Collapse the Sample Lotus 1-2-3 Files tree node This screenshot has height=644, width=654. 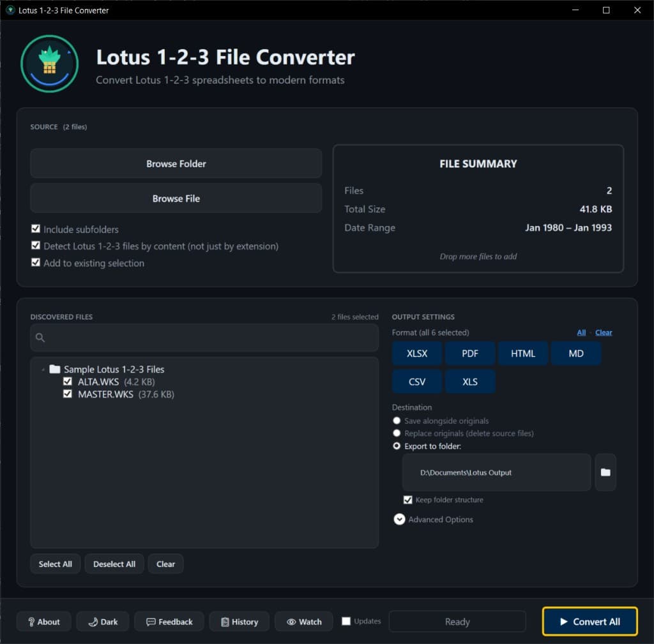tap(43, 370)
